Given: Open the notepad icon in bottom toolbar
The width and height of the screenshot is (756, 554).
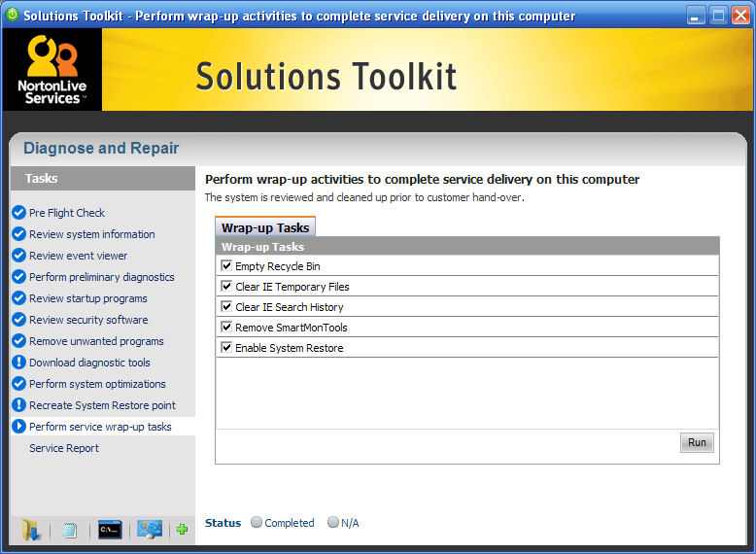Looking at the screenshot, I should (69, 531).
